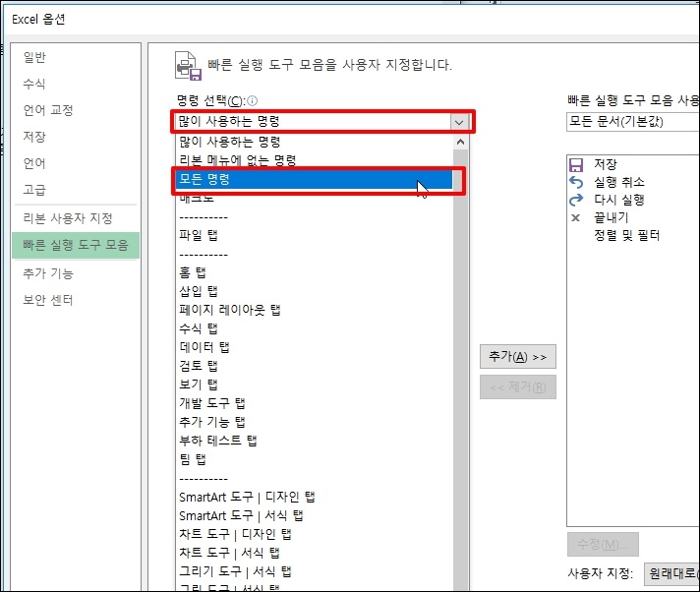
Task: Click the dropdown list scroll-up arrow
Action: tap(460, 142)
